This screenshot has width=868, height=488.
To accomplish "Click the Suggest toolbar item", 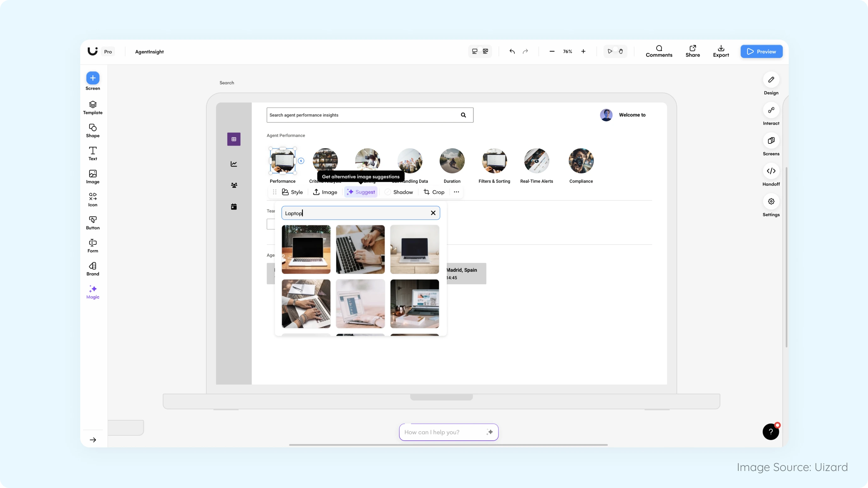I will click(x=360, y=192).
